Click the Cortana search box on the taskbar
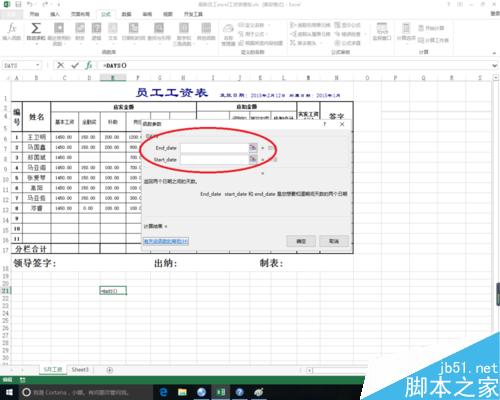500x400 pixels. 85,392
